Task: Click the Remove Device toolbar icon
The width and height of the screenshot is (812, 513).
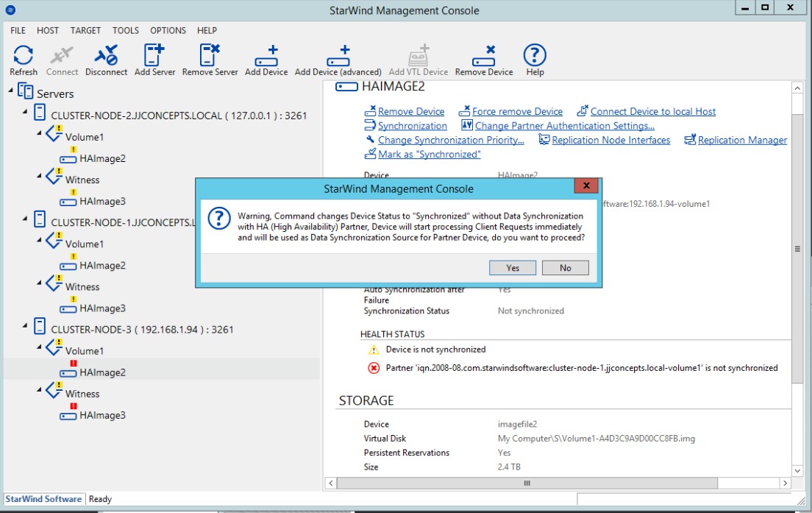Action: point(484,56)
